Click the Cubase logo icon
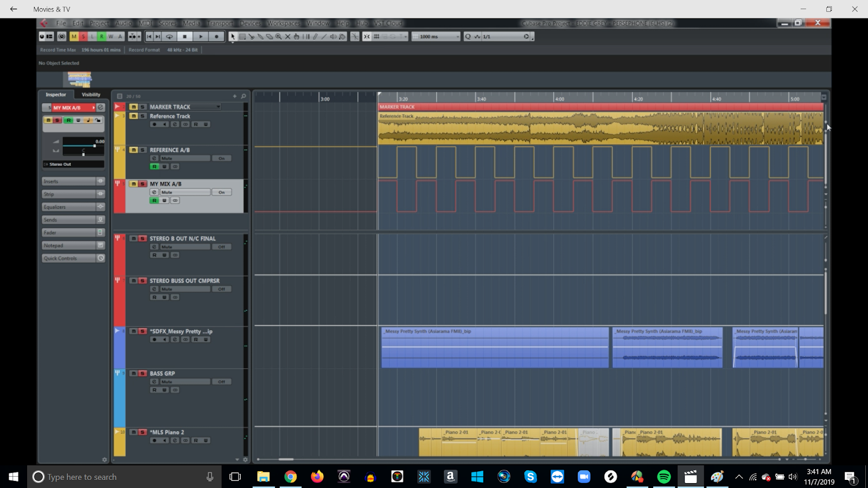Viewport: 868px width, 488px height. (44, 23)
